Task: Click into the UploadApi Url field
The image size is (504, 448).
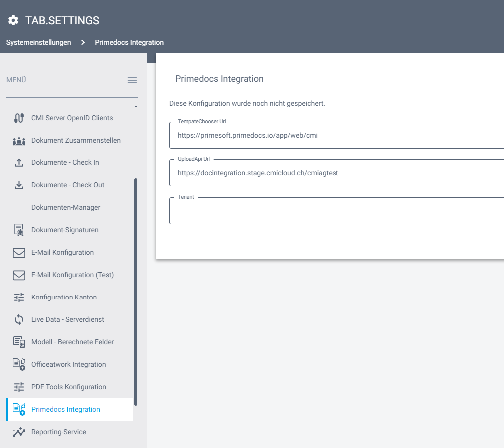Action: pos(336,173)
